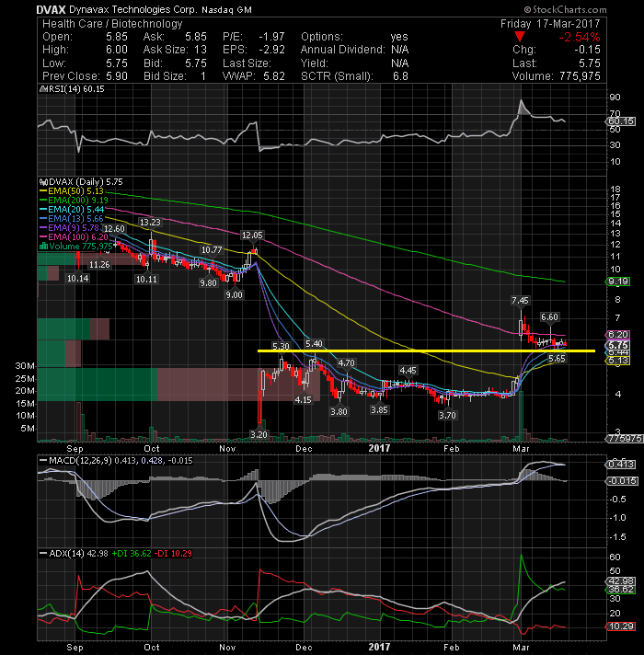The image size is (644, 655).
Task: Click the DVAX Dynavax Technologies Corp. title
Action: tap(118, 9)
